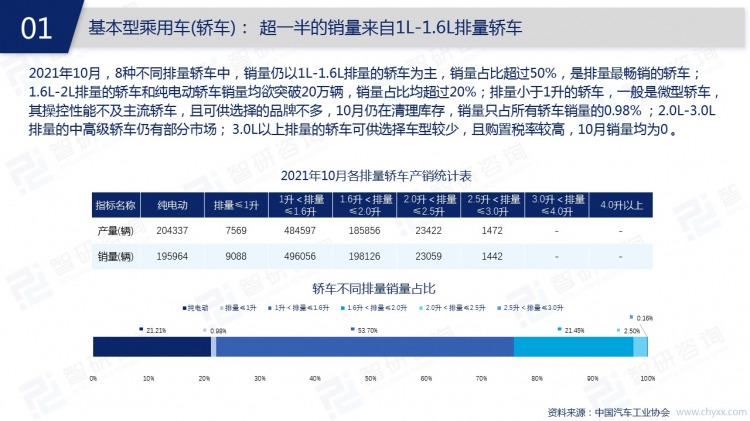Select the 指标名称 table header
Screen dimensions: 750x421
pyautogui.click(x=114, y=204)
